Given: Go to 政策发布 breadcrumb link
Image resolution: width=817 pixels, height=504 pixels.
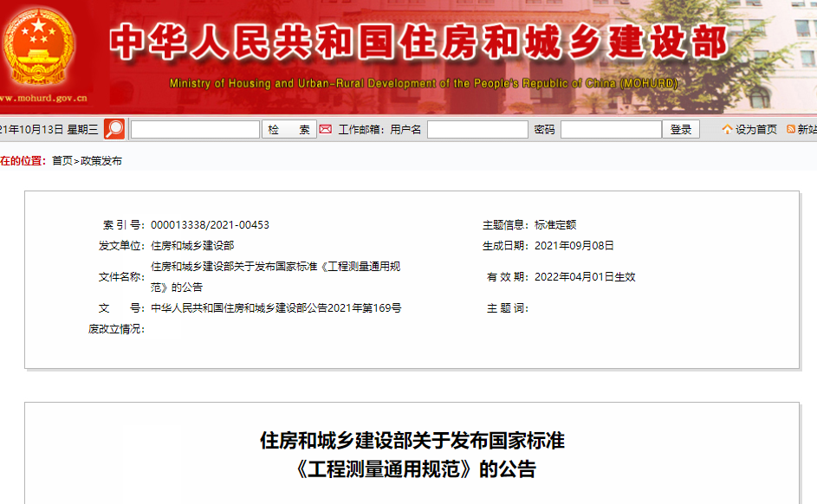Looking at the screenshot, I should (101, 161).
